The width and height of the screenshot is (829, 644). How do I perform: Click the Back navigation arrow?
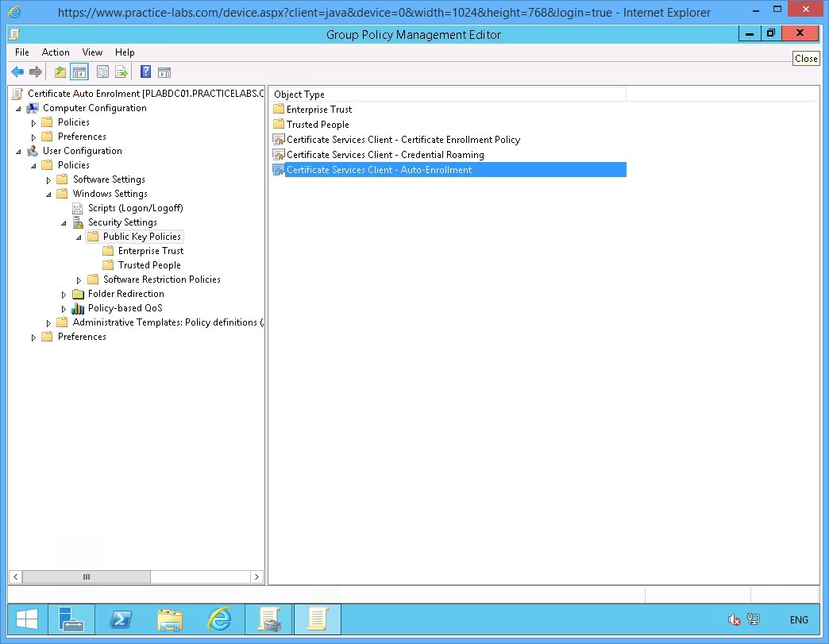(x=17, y=71)
